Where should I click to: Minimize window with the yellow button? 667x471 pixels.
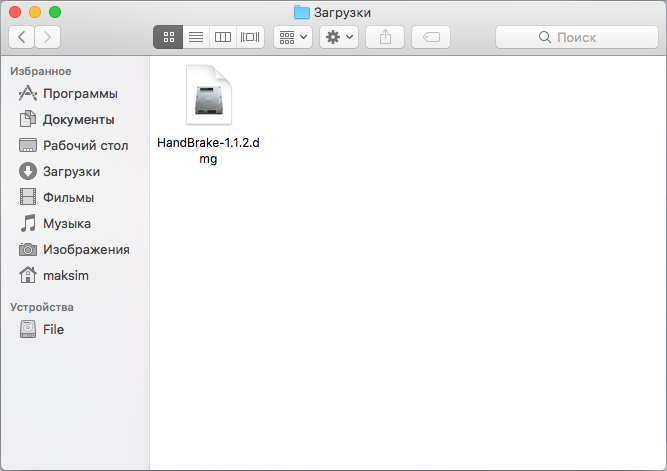tap(35, 12)
